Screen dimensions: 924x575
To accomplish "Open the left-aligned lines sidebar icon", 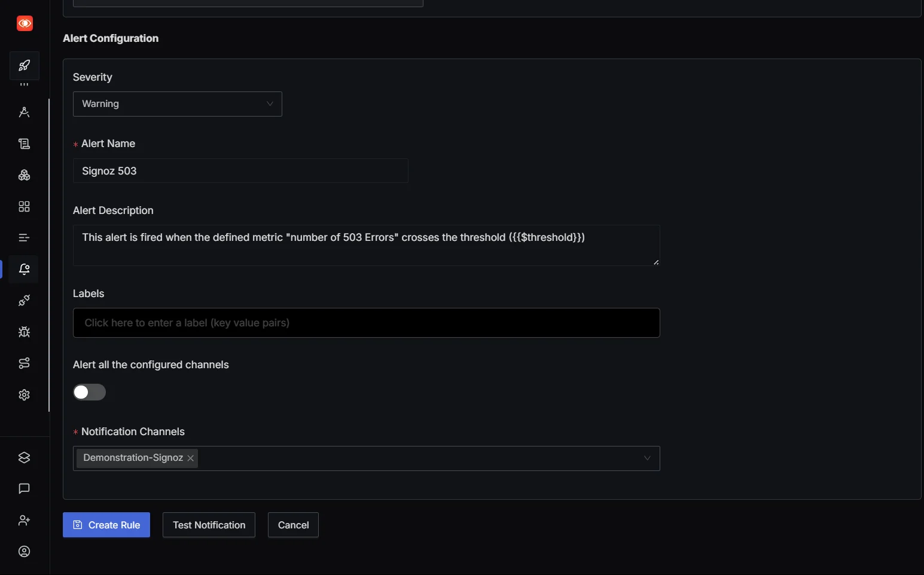I will coord(25,238).
